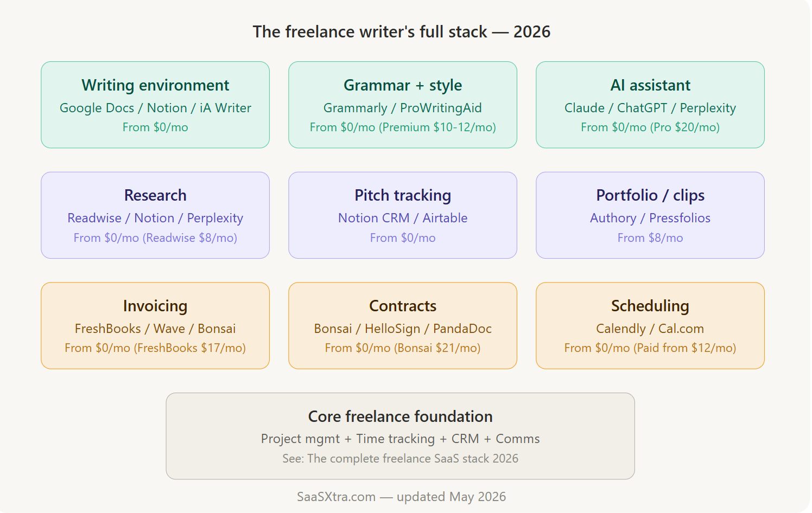
Task: Click "From $0/mo (Premium $10-12/mo)" price line
Action: tap(403, 127)
